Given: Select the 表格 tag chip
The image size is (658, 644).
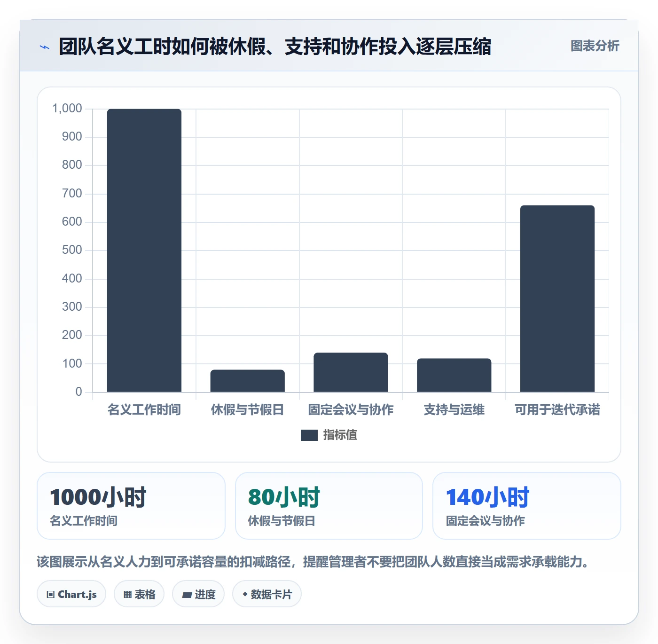Looking at the screenshot, I should (139, 594).
